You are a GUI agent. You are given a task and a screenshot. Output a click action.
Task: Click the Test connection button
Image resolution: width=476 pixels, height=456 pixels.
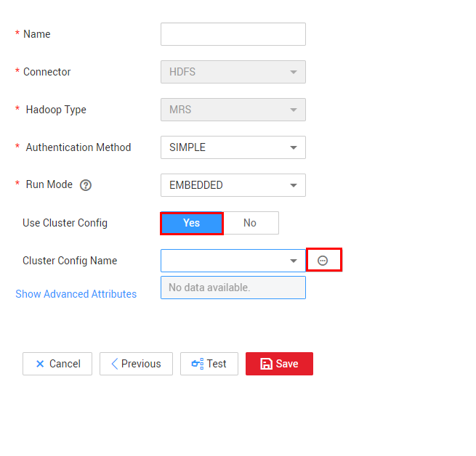tap(209, 364)
